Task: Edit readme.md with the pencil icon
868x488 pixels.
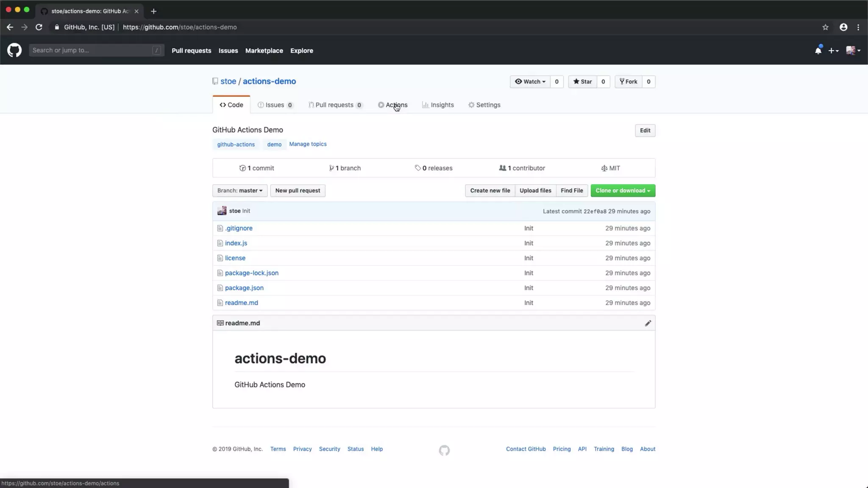Action: pyautogui.click(x=648, y=323)
